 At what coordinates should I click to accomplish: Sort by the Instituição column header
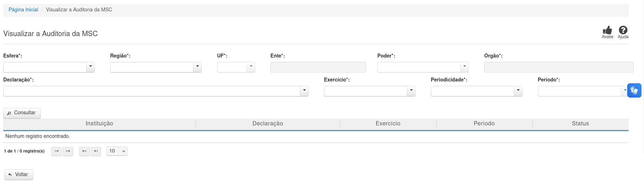click(99, 124)
